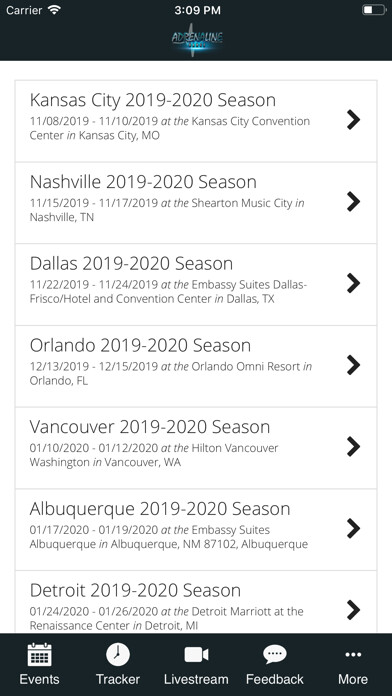
Task: Click chevron beside Dallas 2019-2020 Season
Action: point(353,283)
